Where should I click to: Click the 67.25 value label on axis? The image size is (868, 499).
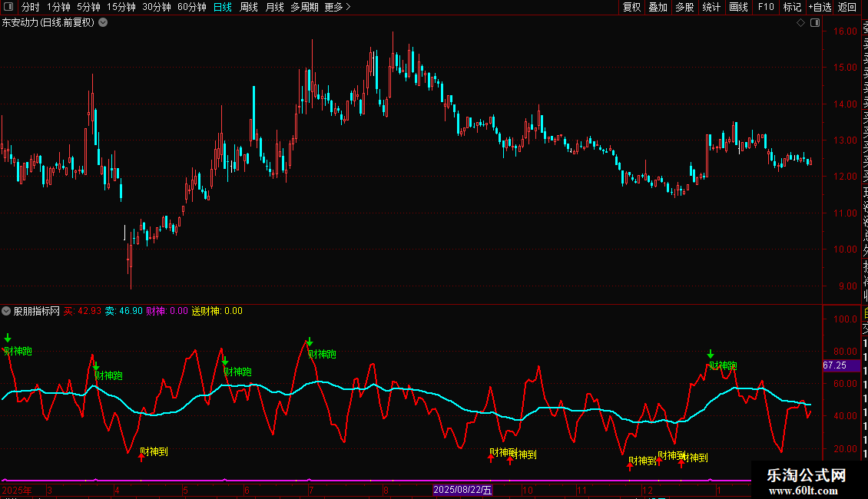tap(835, 365)
